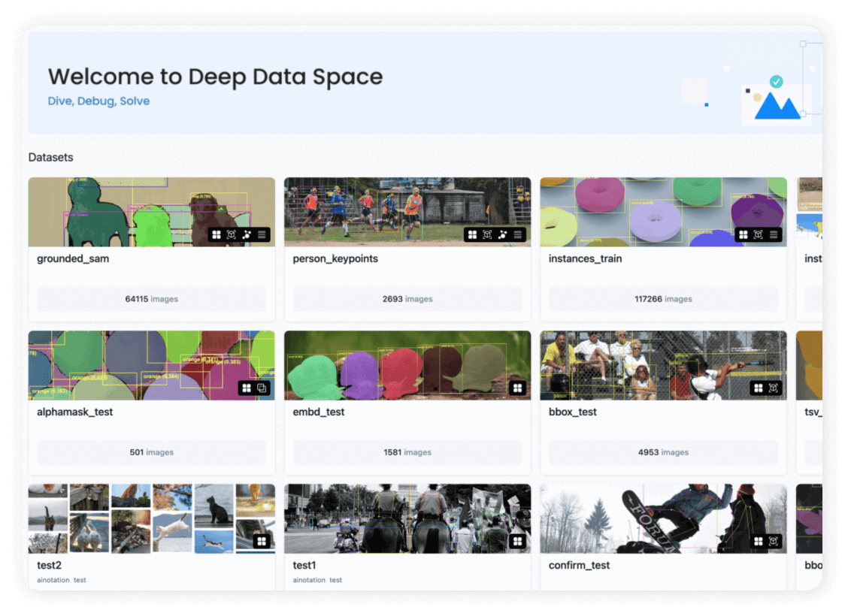Image resolution: width=851 pixels, height=616 pixels.
Task: Click the image logo in the welcome banner
Action: click(777, 101)
